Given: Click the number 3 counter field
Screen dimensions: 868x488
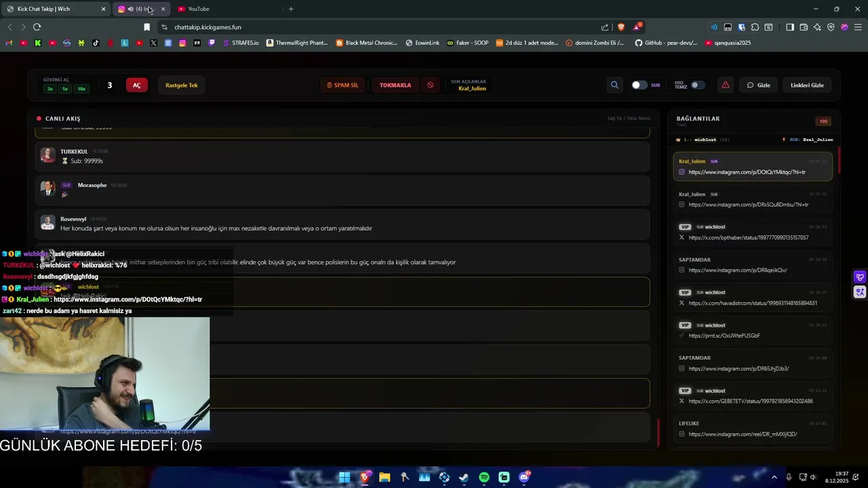Looking at the screenshot, I should click(x=109, y=85).
